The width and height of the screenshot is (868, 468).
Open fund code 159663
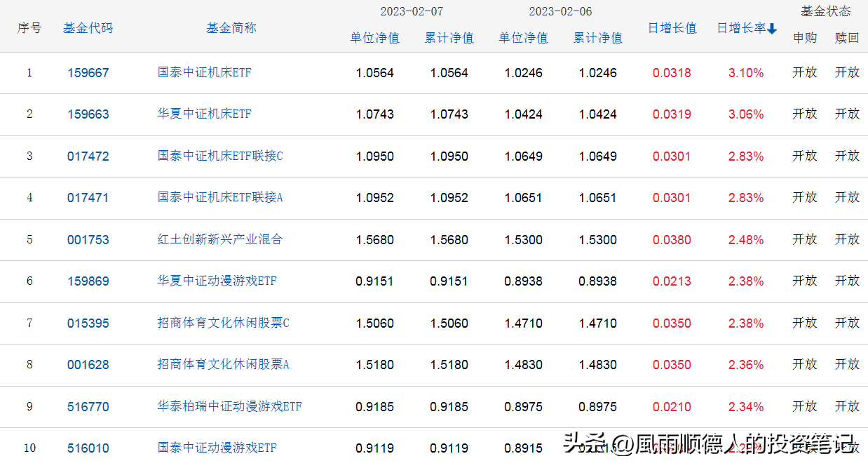click(x=88, y=114)
